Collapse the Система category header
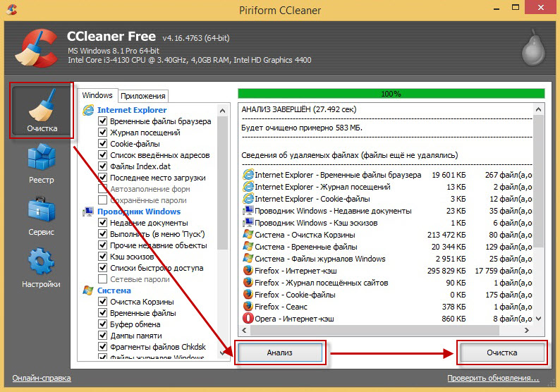560x392 pixels. coord(114,290)
